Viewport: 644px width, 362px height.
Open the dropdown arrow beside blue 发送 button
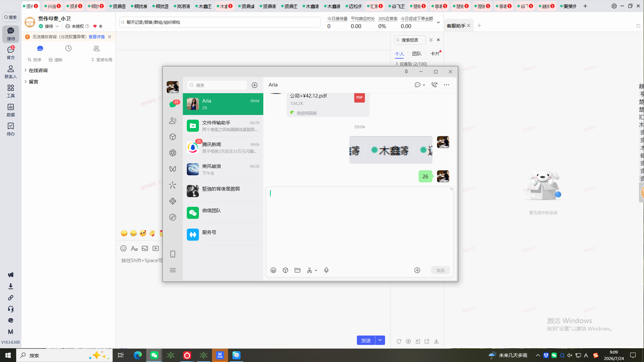point(380,340)
